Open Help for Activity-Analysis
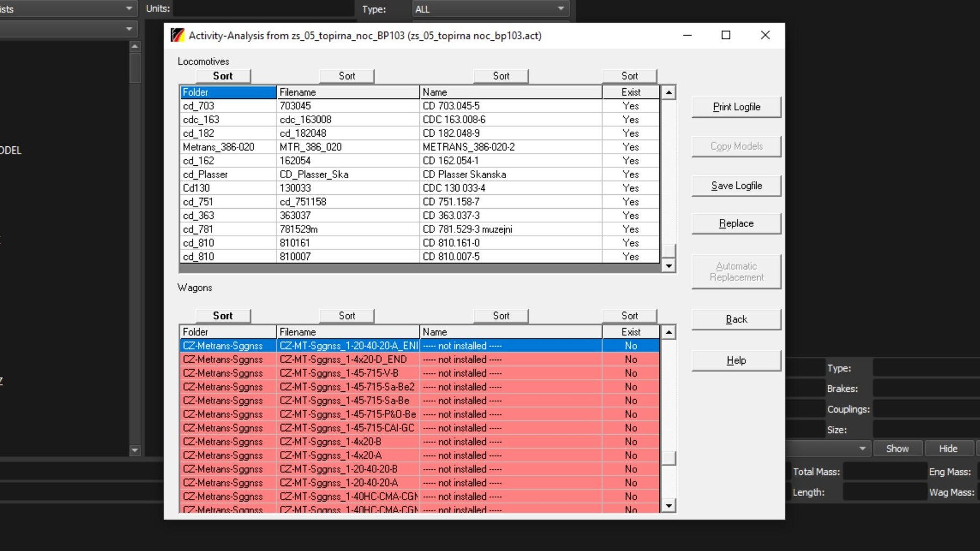 click(736, 361)
